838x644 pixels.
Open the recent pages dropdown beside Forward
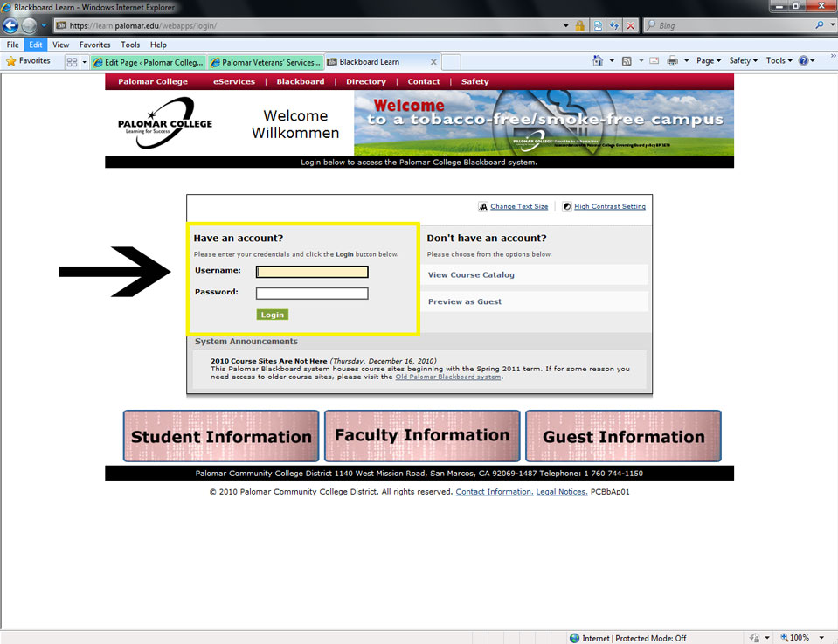point(44,25)
